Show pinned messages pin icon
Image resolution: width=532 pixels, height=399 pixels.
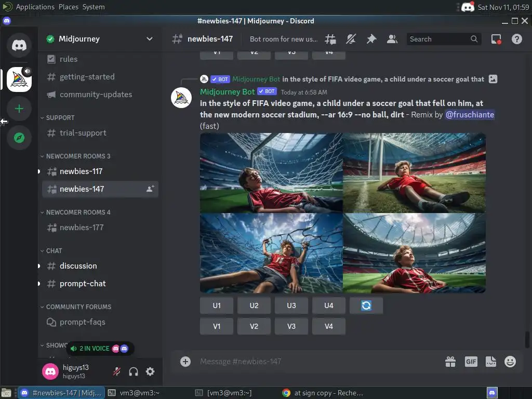(371, 39)
